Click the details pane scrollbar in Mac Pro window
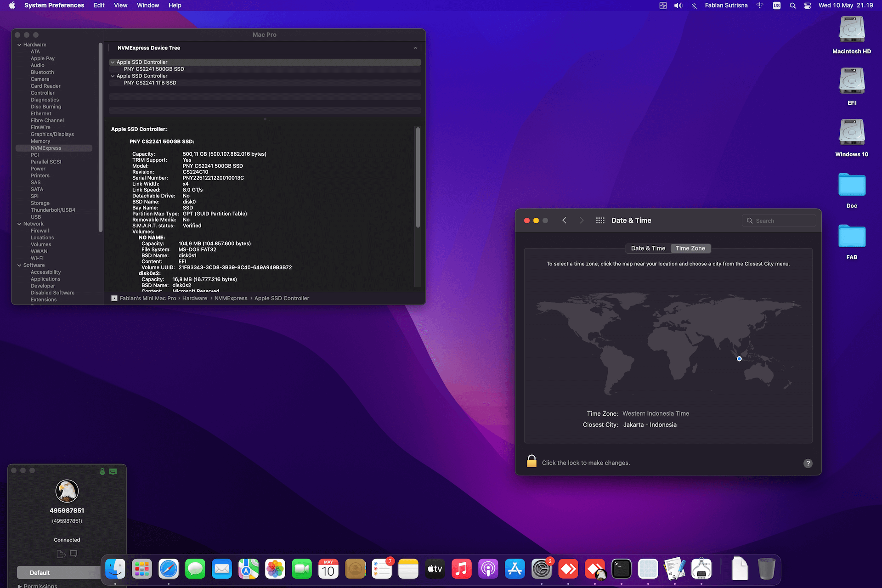882x588 pixels. tap(418, 177)
